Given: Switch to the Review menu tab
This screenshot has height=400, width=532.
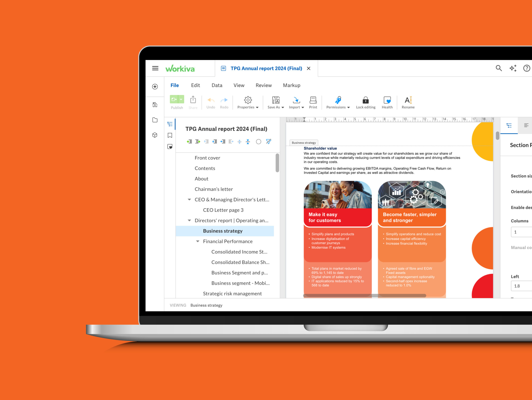Looking at the screenshot, I should (x=264, y=85).
